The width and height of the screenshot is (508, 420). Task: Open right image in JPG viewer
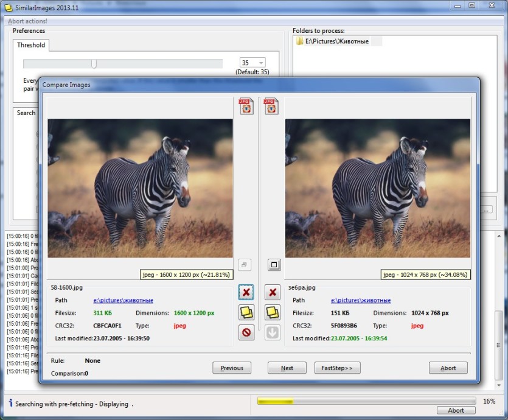point(271,107)
